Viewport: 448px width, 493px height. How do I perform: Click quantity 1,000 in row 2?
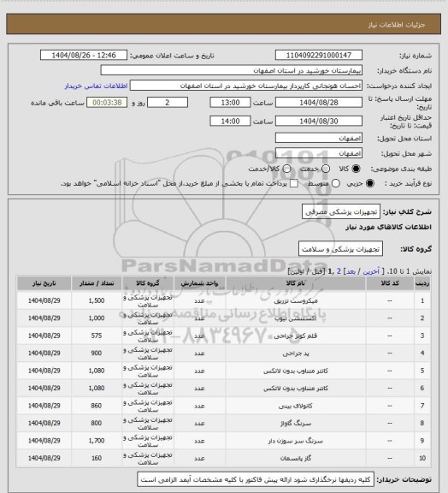click(x=97, y=318)
